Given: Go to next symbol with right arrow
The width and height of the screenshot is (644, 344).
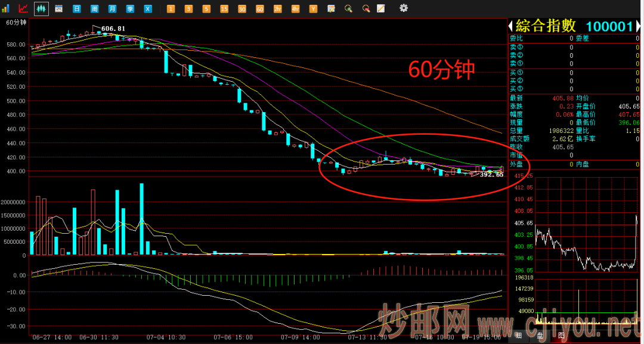Looking at the screenshot, I should pos(637,27).
